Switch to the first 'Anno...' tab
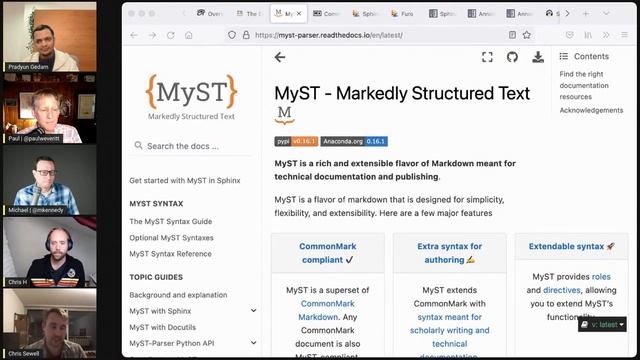The height and width of the screenshot is (360, 640). (481, 13)
